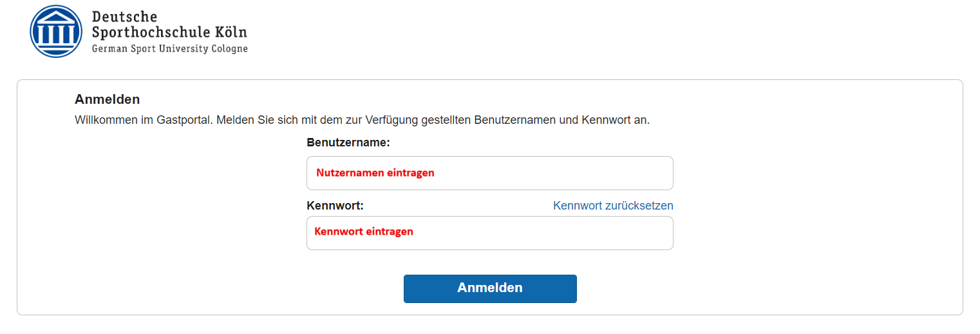Click the word 'Deutsche' in the logo

(x=124, y=17)
